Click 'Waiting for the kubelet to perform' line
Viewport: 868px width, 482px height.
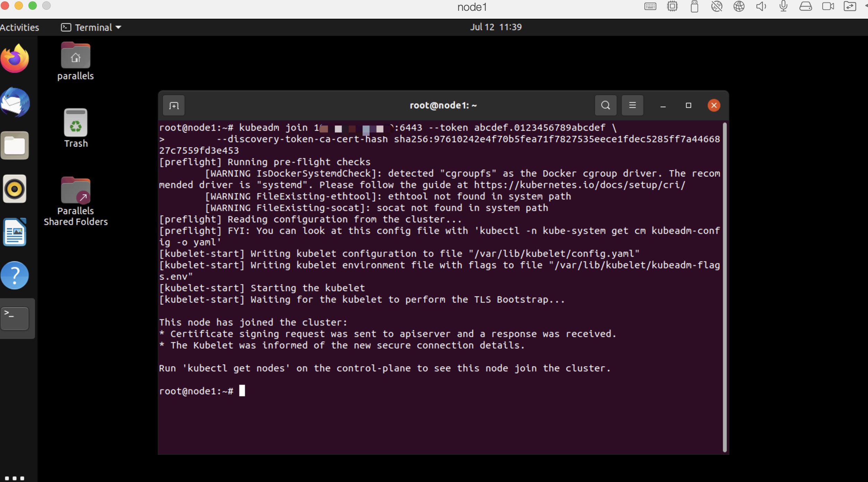[x=362, y=300]
